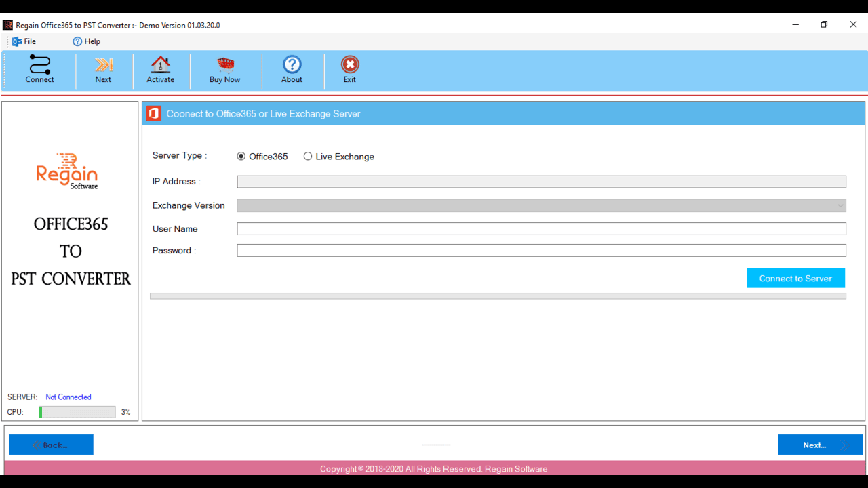Select the Office365 server type radio button
868x488 pixels.
[241, 157]
